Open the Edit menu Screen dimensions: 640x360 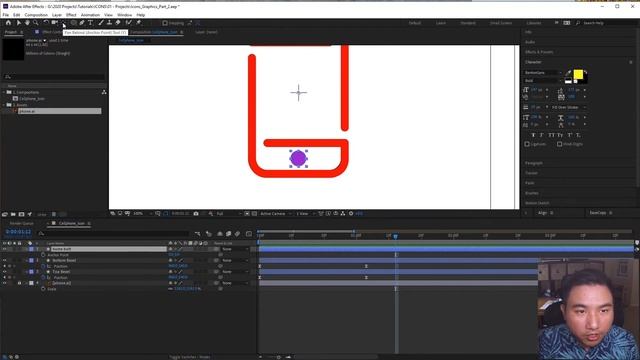[x=17, y=15]
